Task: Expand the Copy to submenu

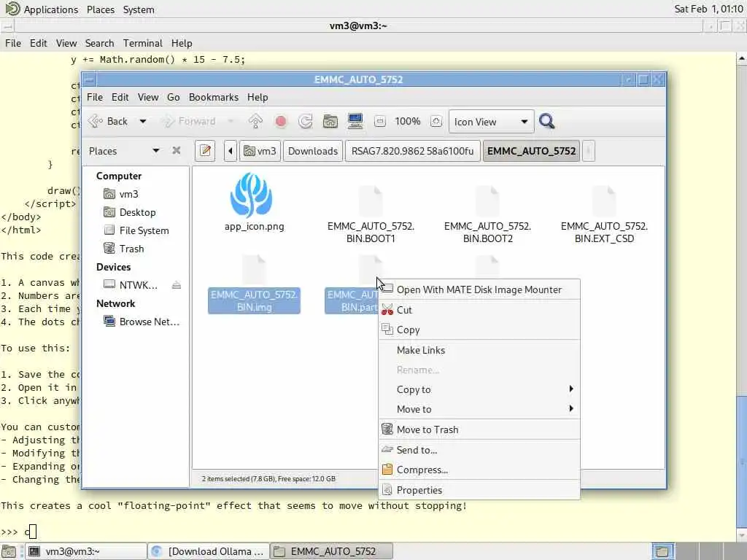Action: point(479,389)
